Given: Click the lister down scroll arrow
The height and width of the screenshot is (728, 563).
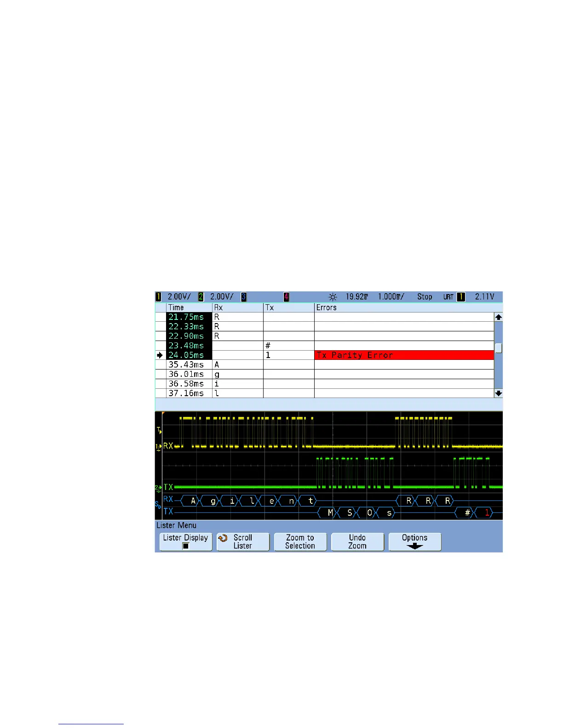Looking at the screenshot, I should pos(498,393).
